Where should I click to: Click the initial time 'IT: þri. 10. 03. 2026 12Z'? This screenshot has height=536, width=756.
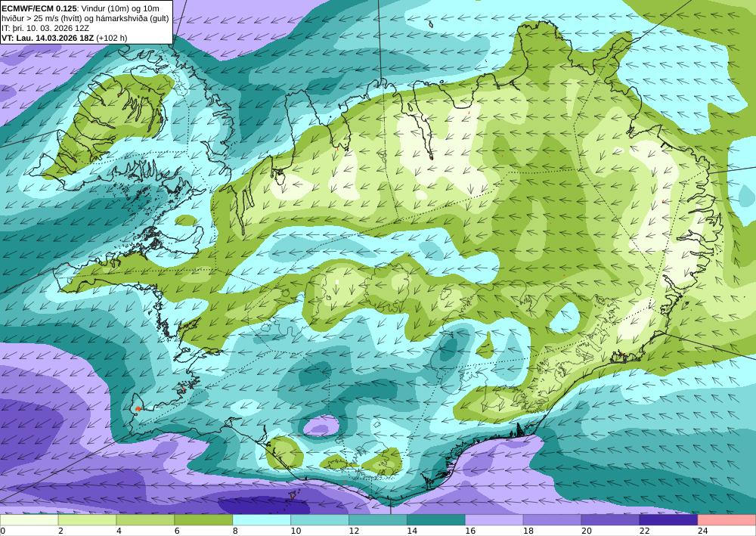(x=45, y=28)
